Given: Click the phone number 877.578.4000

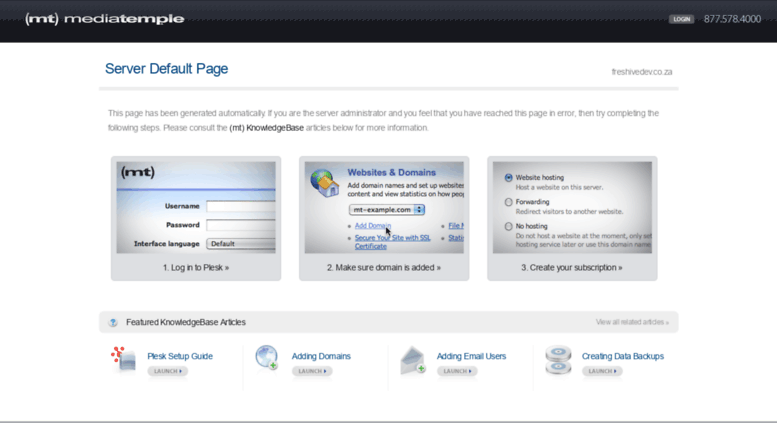Looking at the screenshot, I should [x=732, y=19].
